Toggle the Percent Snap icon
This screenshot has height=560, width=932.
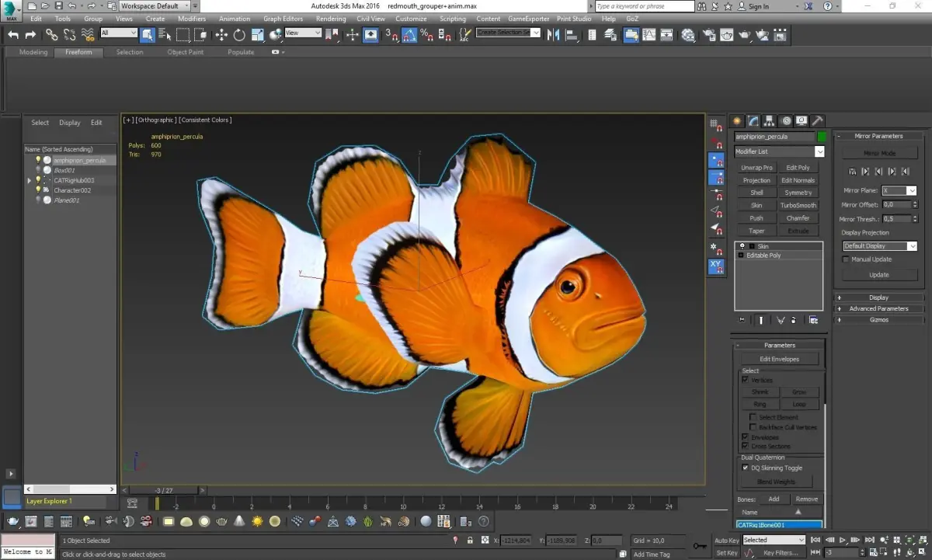click(x=427, y=35)
